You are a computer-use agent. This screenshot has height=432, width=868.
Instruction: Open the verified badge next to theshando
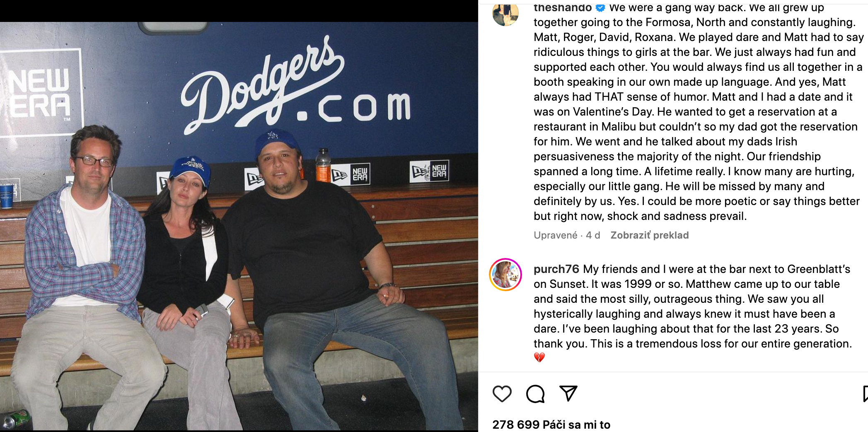600,7
